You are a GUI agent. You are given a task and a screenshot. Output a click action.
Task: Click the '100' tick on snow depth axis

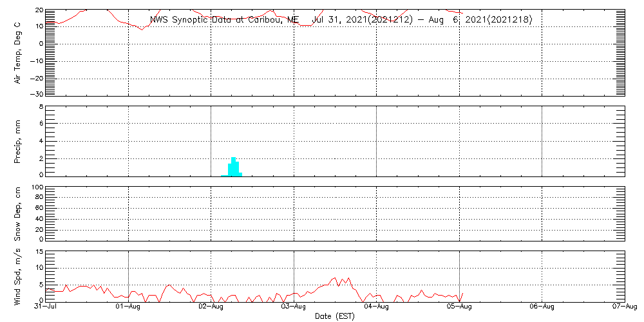(x=37, y=187)
